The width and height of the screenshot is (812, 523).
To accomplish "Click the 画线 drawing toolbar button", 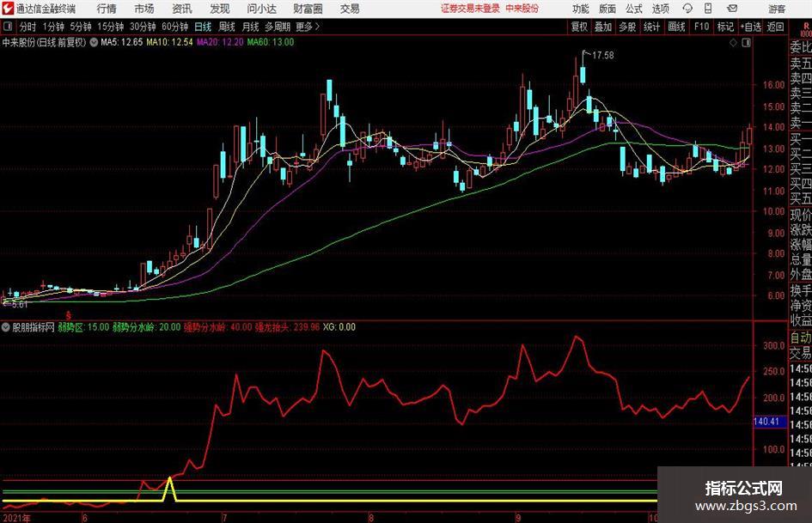I will pyautogui.click(x=676, y=27).
